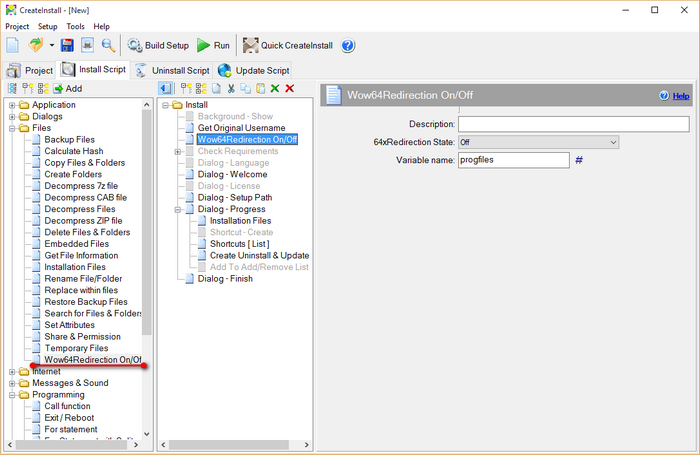The height and width of the screenshot is (455, 700).
Task: Select Shortcuts [ List ] script item
Action: tap(239, 244)
